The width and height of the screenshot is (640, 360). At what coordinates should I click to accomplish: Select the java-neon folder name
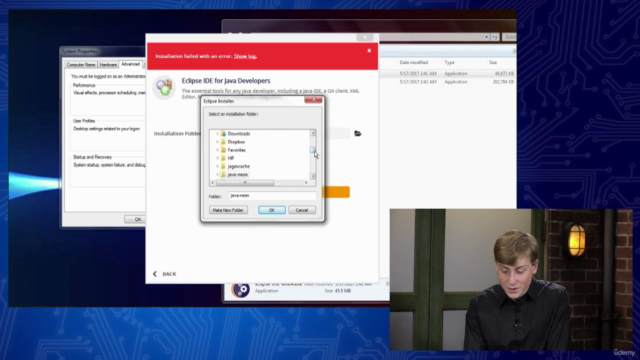click(238, 174)
